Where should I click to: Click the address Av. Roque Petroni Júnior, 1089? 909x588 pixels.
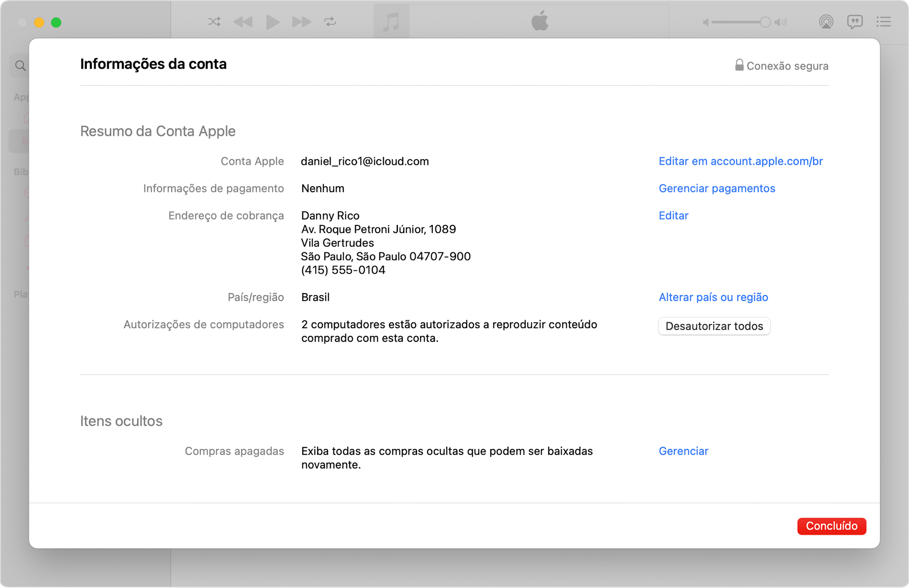point(378,229)
